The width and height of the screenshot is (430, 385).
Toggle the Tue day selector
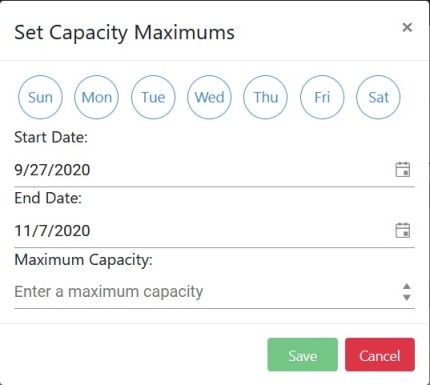153,97
